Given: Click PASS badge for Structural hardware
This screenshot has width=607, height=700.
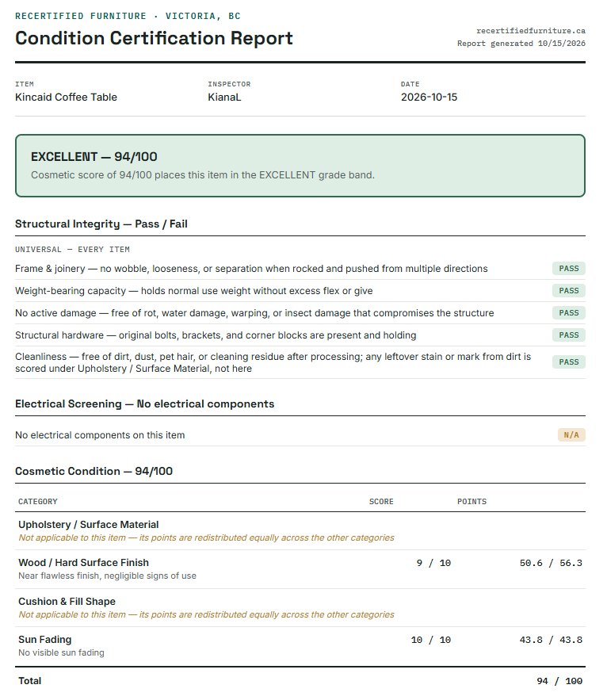Looking at the screenshot, I should pos(569,335).
